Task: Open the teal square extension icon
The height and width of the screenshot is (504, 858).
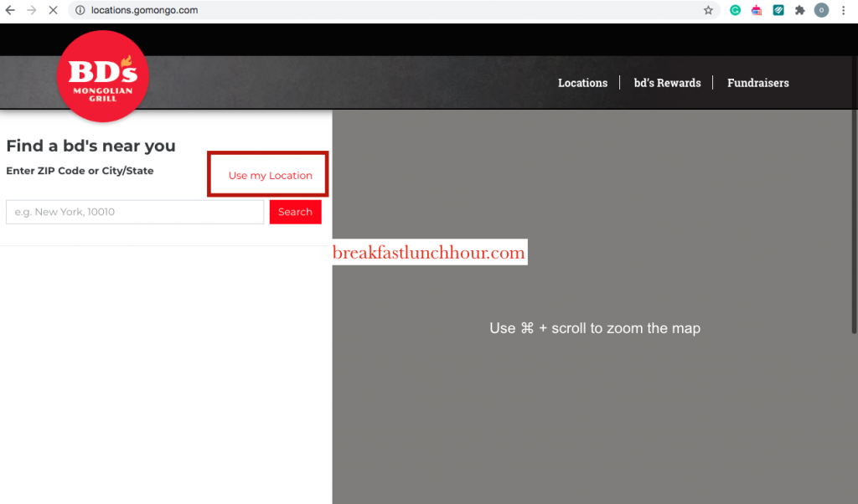Action: (x=778, y=11)
